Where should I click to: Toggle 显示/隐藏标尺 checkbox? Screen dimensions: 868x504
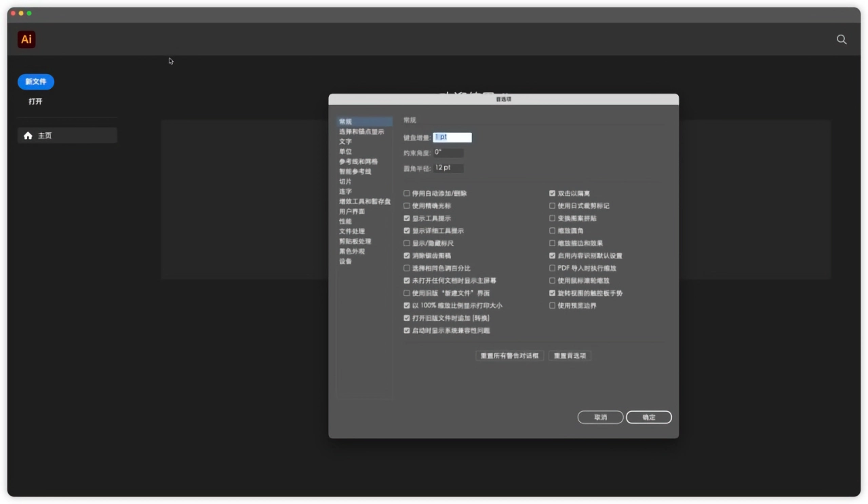[x=407, y=243]
